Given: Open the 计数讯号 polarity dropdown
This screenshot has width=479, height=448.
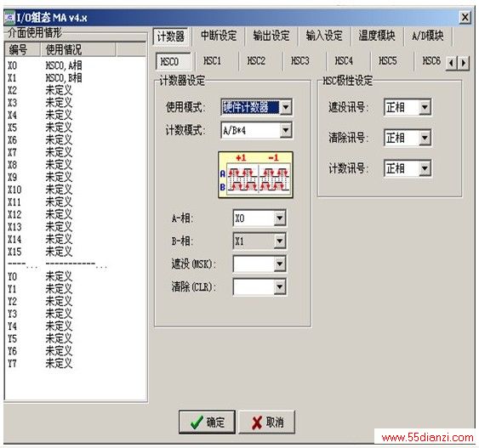Looking at the screenshot, I should tap(425, 168).
